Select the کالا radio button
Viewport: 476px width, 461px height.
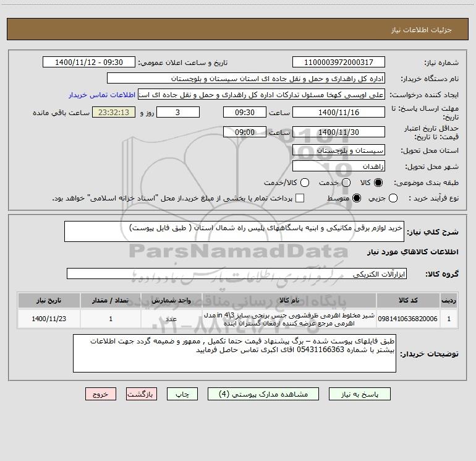click(x=378, y=183)
